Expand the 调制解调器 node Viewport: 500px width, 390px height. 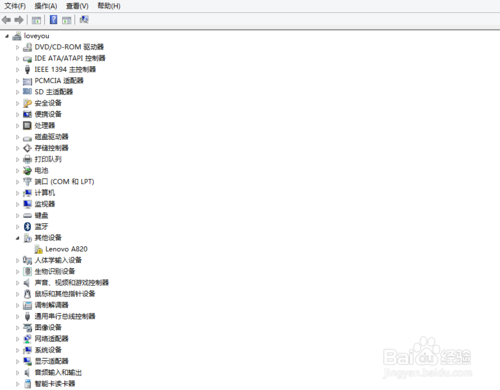(17, 305)
